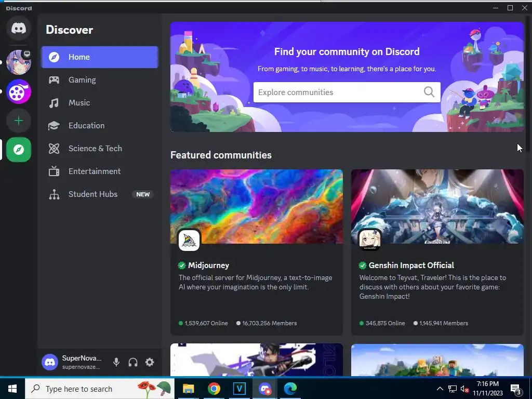
Task: Switch to the Music category
Action: coord(100,103)
